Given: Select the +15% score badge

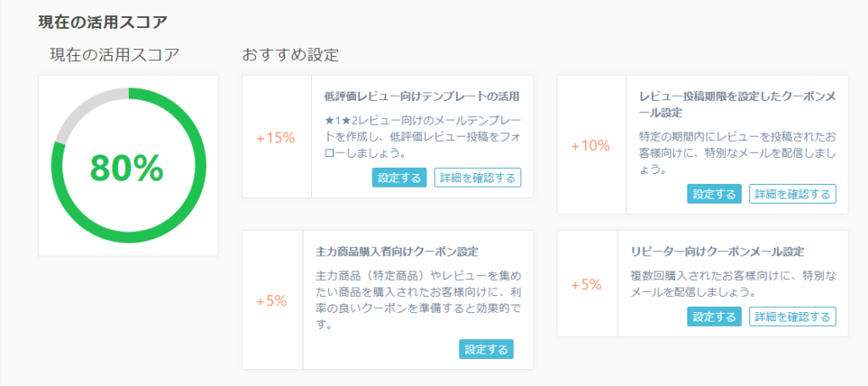Looking at the screenshot, I should 275,138.
